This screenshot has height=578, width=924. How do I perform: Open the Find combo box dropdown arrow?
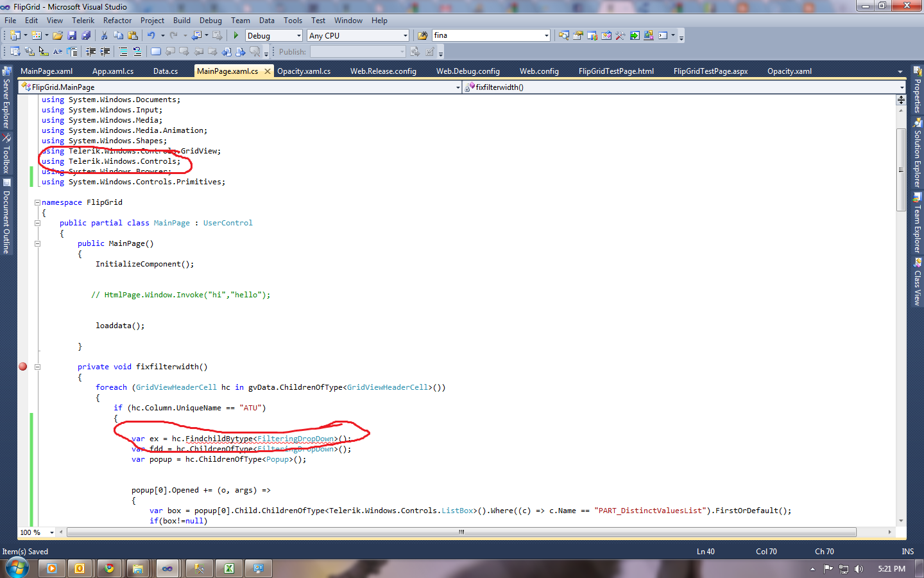547,35
